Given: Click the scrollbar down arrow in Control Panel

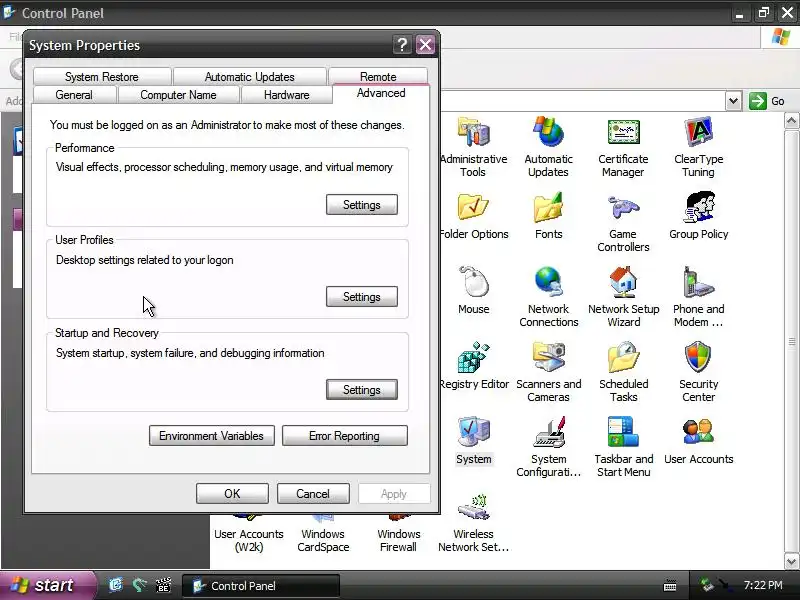Looking at the screenshot, I should (791, 562).
